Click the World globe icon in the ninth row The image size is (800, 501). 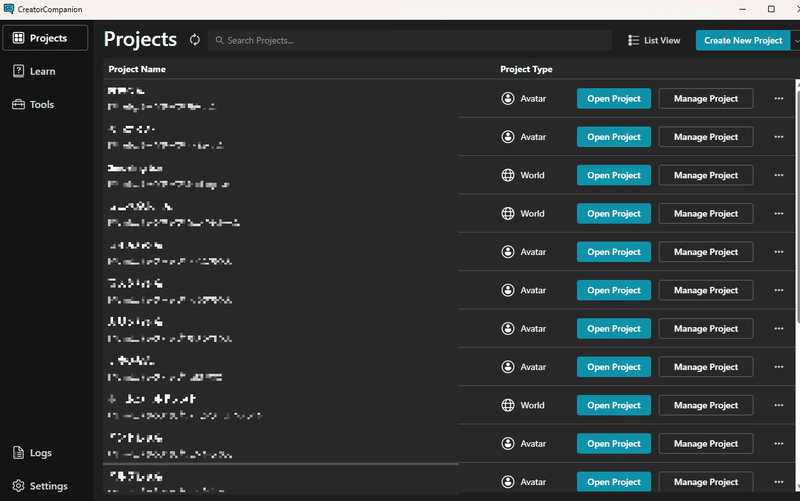(x=508, y=405)
